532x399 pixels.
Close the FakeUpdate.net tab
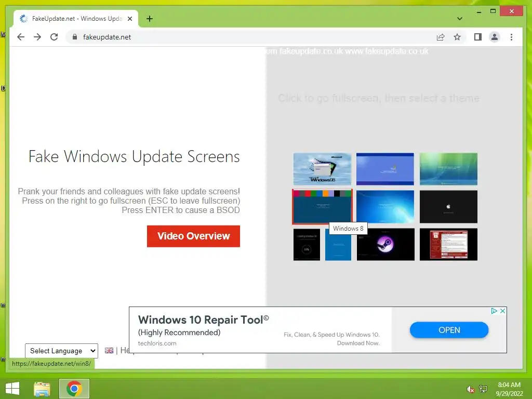(x=129, y=19)
